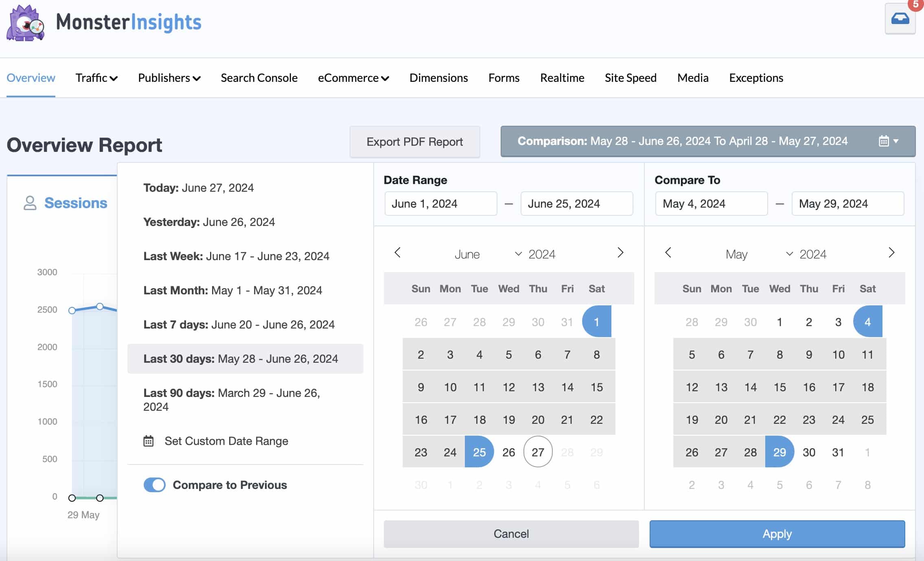Click the calendar icon beside Set Custom Date Range
Image resolution: width=924 pixels, height=561 pixels.
click(149, 440)
